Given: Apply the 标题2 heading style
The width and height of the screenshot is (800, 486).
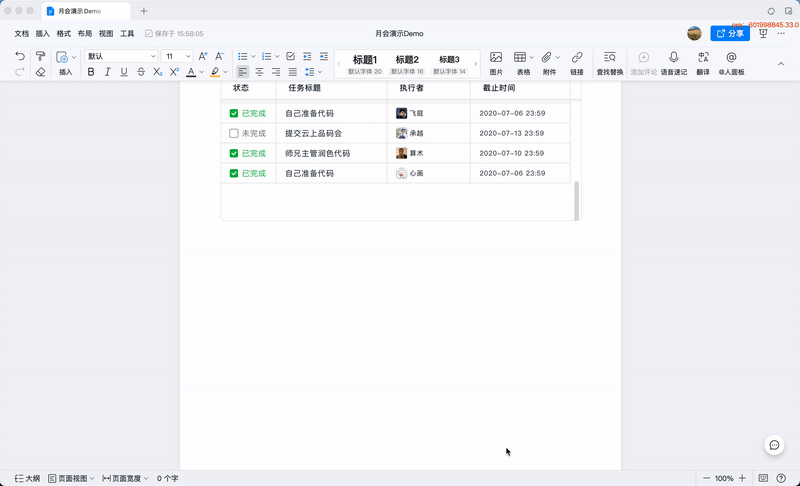Looking at the screenshot, I should 407,64.
